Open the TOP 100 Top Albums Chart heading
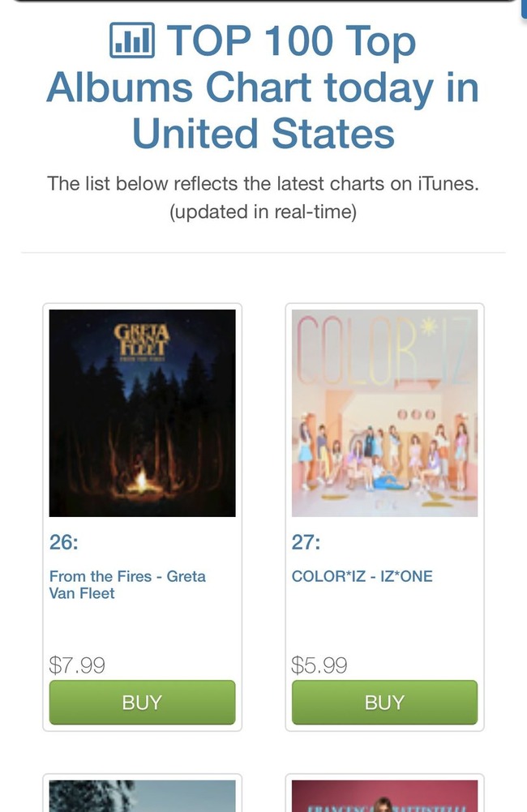 click(263, 87)
